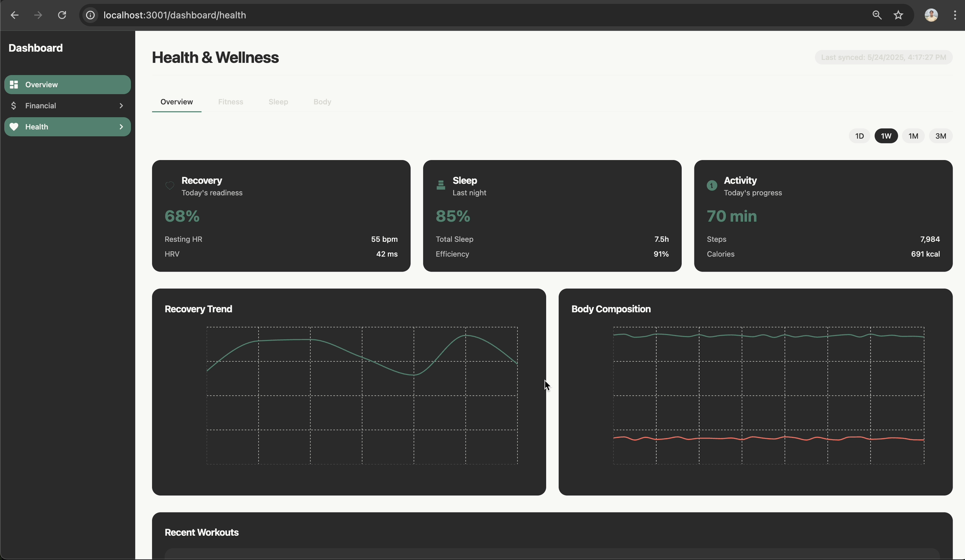Viewport: 965px width, 560px height.
Task: Click the localhost address bar URL
Action: pyautogui.click(x=174, y=15)
